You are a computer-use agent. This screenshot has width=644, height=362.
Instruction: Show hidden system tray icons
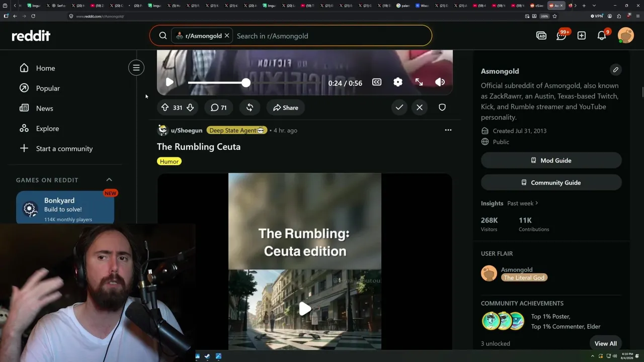point(593,356)
